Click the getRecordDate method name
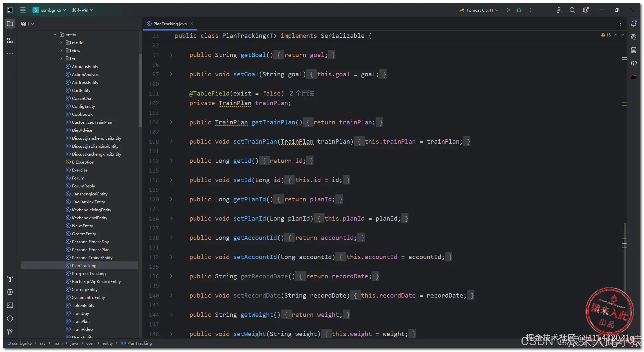Viewport: 644px width, 352px height. (264, 276)
